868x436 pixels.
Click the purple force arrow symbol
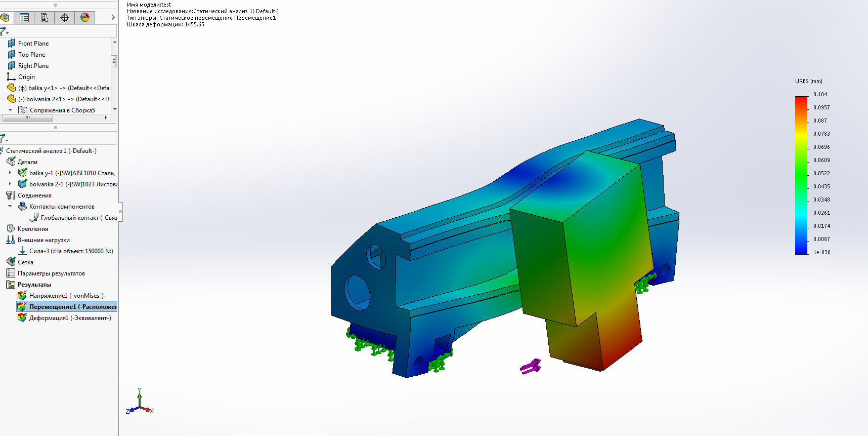(x=531, y=366)
